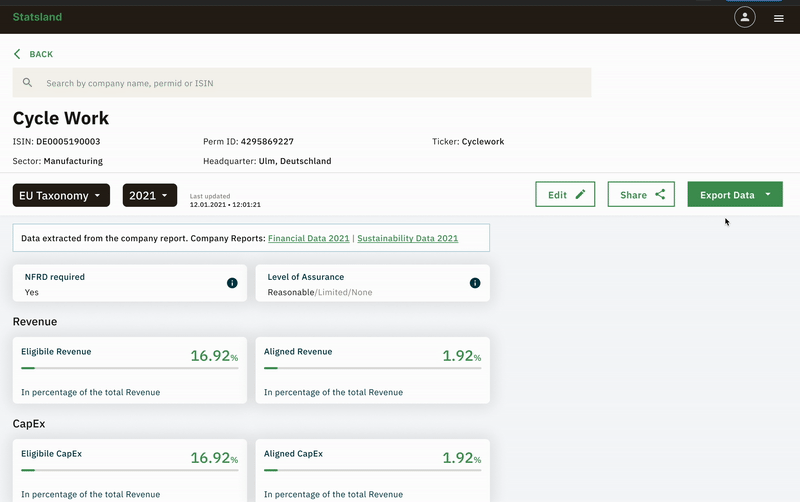Image resolution: width=800 pixels, height=502 pixels.
Task: Go to Statsland home logo
Action: click(36, 17)
